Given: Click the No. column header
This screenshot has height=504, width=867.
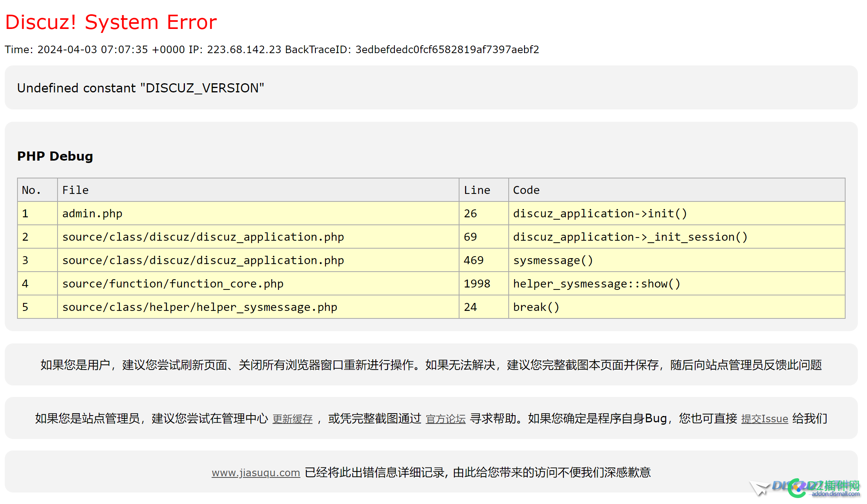Looking at the screenshot, I should click(x=38, y=190).
